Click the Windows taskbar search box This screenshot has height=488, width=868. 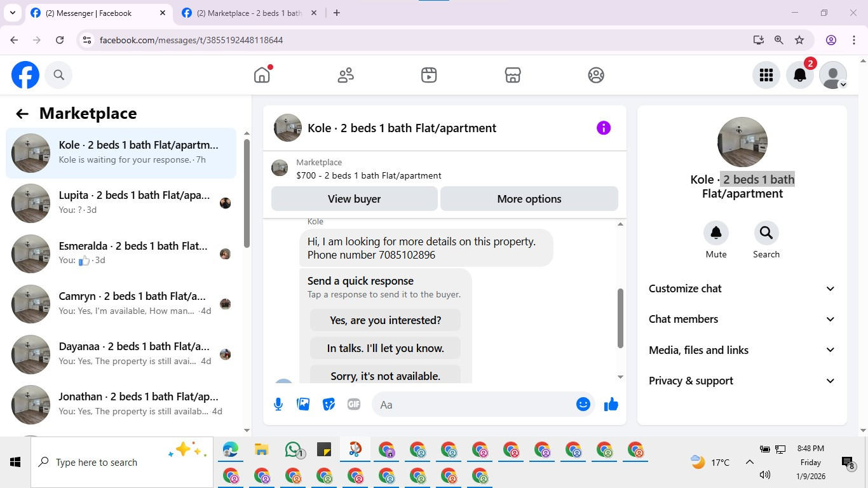(122, 463)
